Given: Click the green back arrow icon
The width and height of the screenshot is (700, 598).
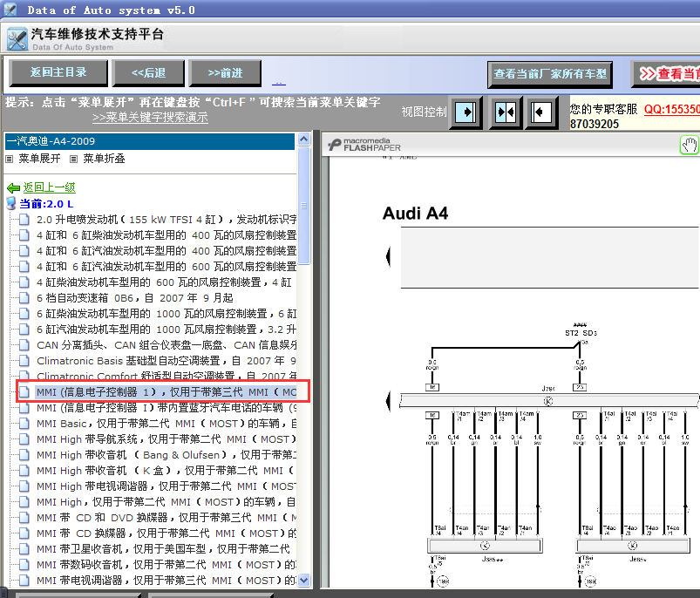Looking at the screenshot, I should [x=13, y=188].
